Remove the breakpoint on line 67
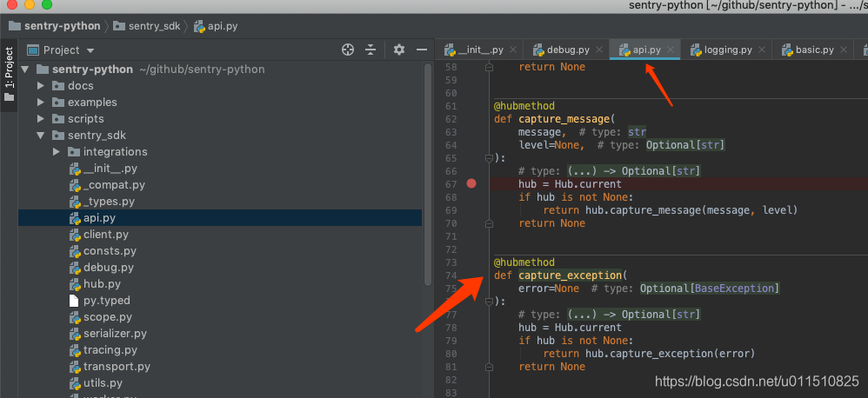The width and height of the screenshot is (868, 398). (471, 183)
